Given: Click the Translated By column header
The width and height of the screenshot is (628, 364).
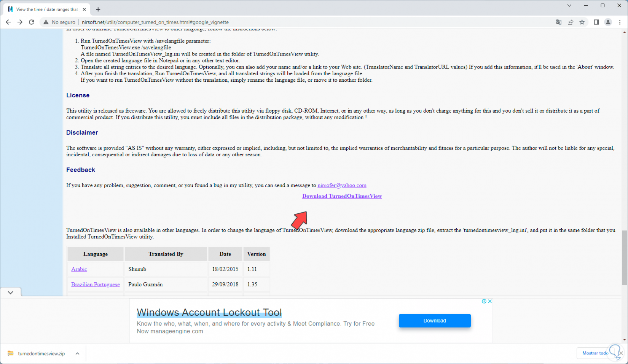Looking at the screenshot, I should pos(166,254).
